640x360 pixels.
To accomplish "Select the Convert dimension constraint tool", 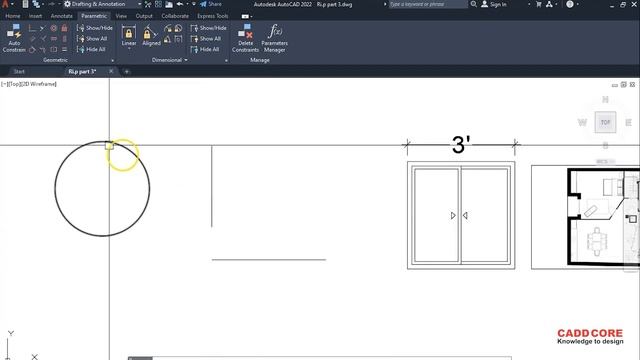I will pos(178,39).
